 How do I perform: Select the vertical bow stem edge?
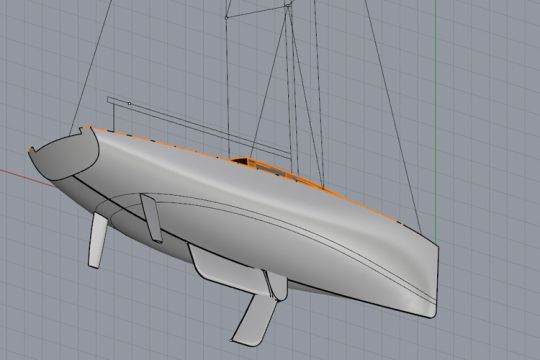(x=437, y=281)
